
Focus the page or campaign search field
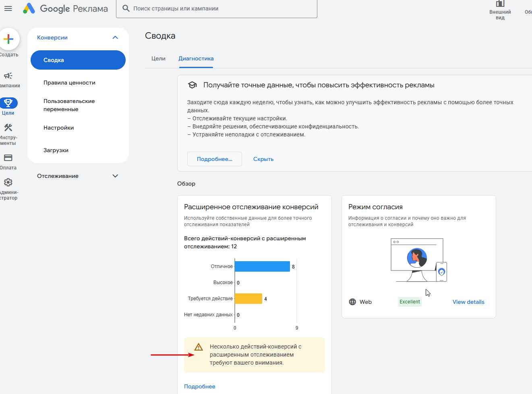click(217, 8)
